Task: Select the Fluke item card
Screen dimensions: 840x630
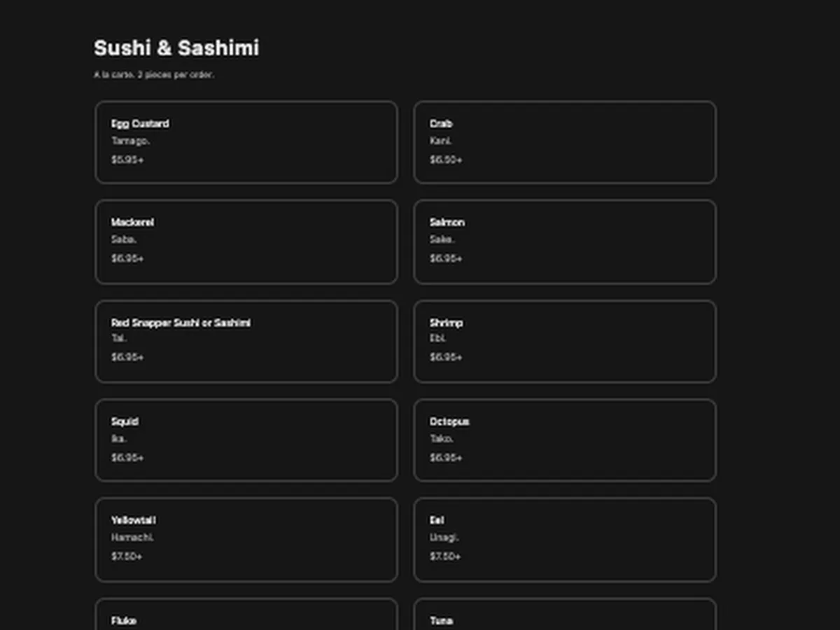Action: coord(246,616)
